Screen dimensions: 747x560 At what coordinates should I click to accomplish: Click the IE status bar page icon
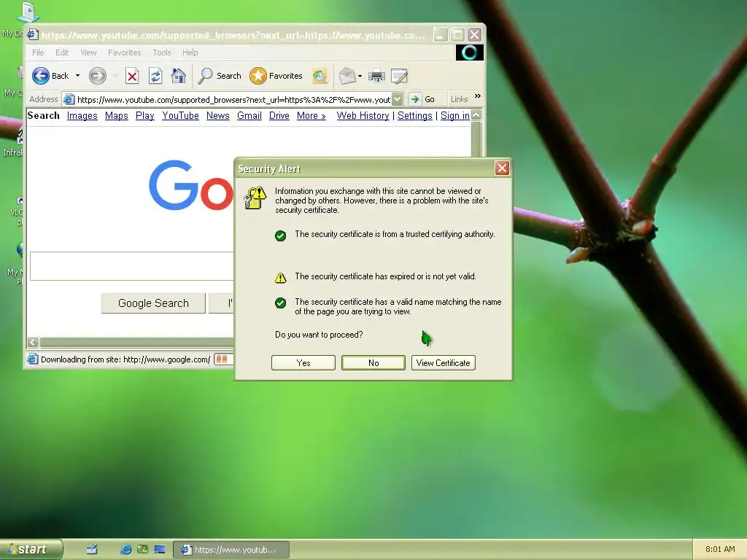click(x=32, y=359)
